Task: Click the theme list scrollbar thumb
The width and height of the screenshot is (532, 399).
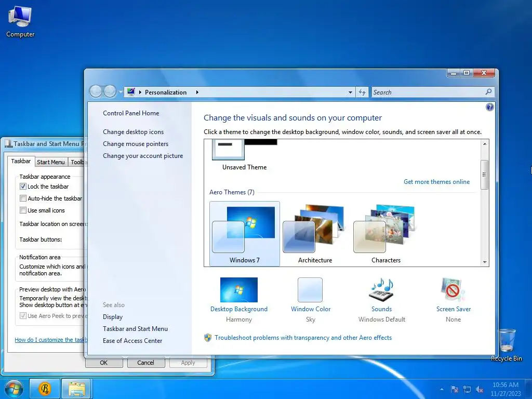Action: (485, 175)
